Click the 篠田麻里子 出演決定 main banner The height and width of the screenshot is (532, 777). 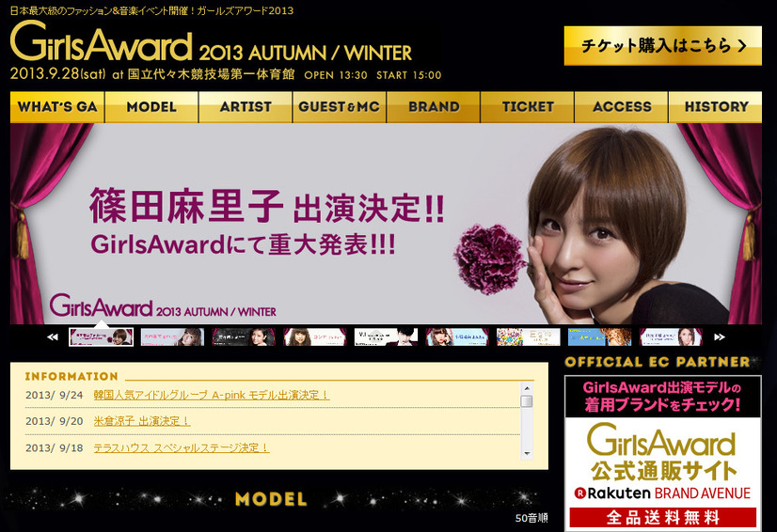(386, 224)
